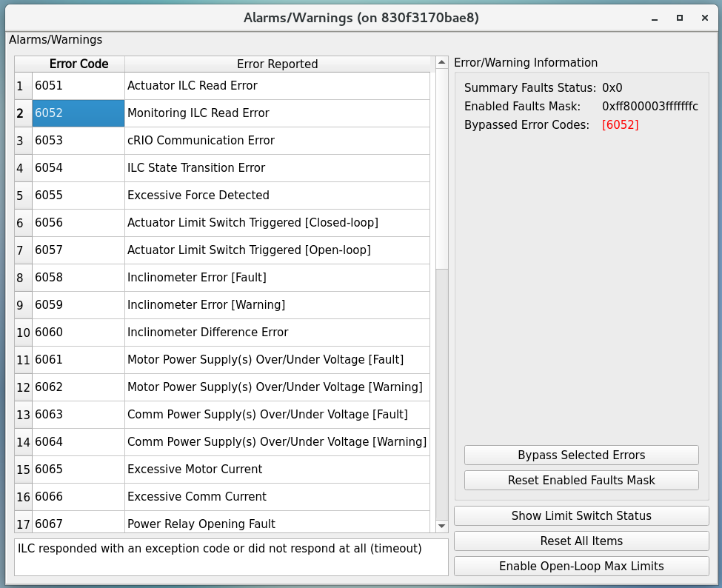The image size is (722, 588).
Task: Click the Error Code column header
Action: pyautogui.click(x=78, y=64)
